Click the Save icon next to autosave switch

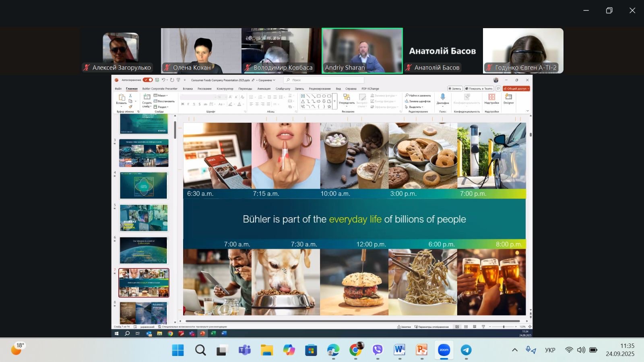[157, 80]
